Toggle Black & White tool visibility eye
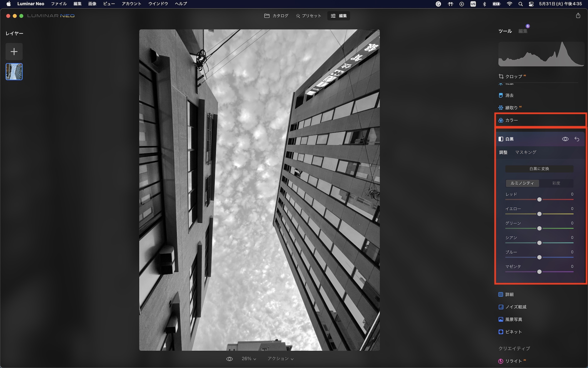The height and width of the screenshot is (368, 588). coord(565,139)
